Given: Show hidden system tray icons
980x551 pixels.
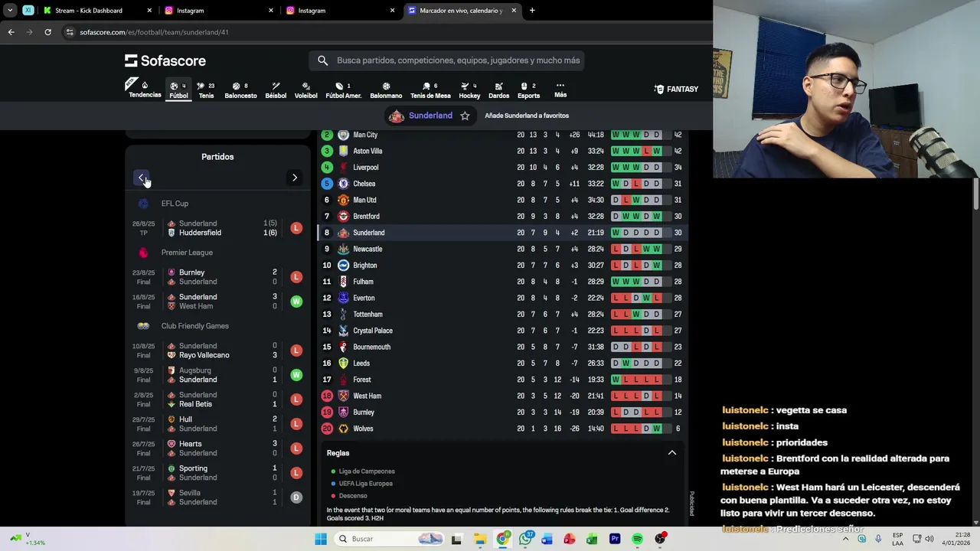Looking at the screenshot, I should pos(847,539).
